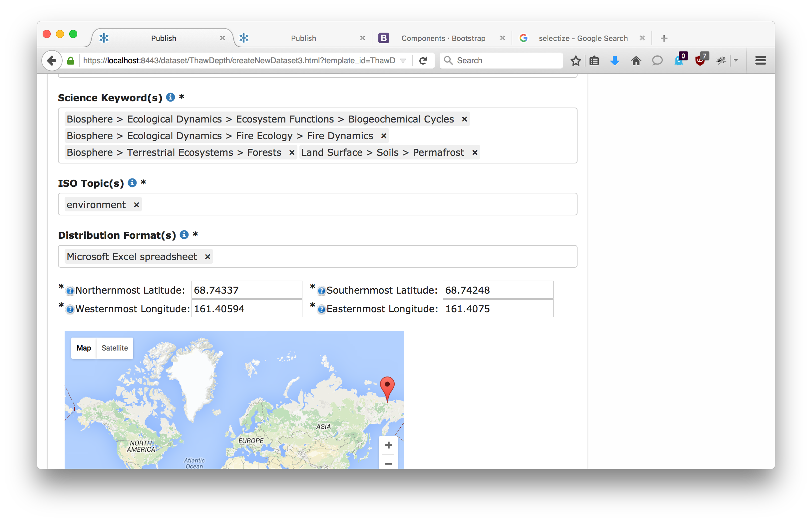Expand the toolbar extension dropdown arrow
The image size is (812, 522).
(x=735, y=60)
